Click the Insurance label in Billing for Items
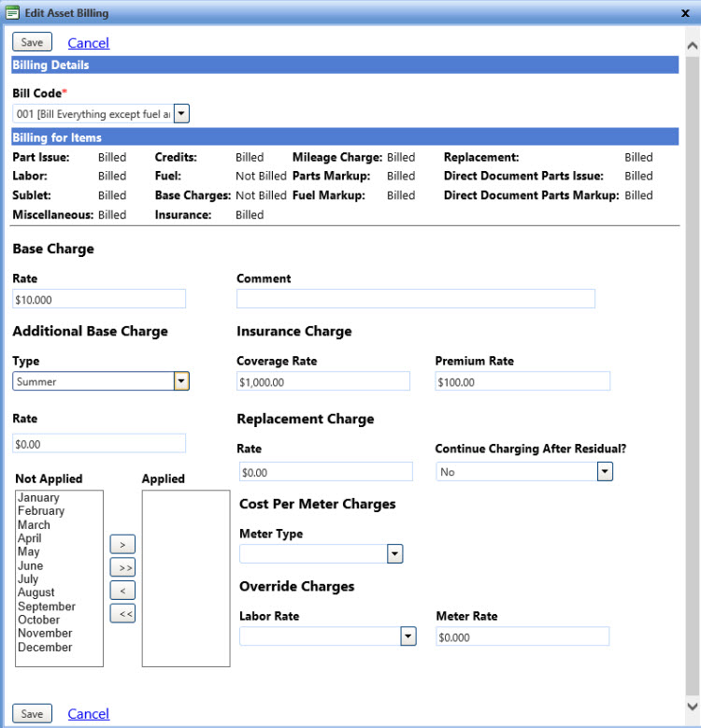 [183, 215]
